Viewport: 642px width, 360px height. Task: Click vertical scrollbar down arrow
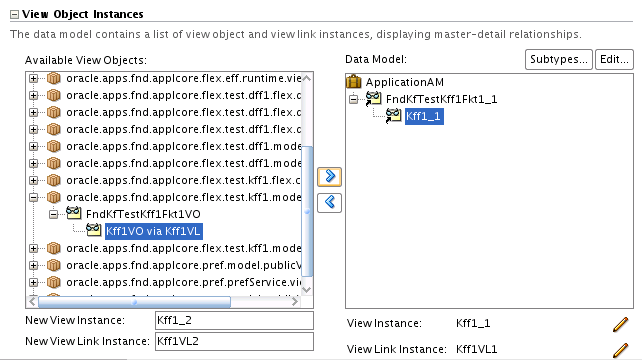tap(307, 290)
